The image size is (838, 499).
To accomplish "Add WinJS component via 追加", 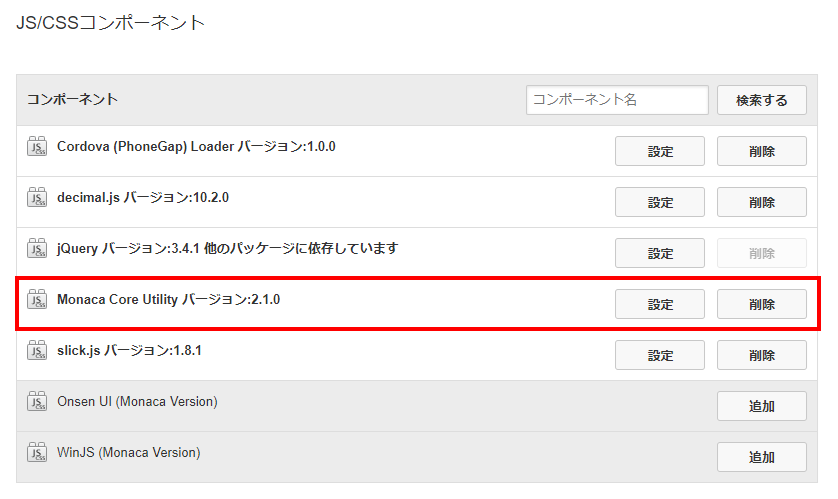I will click(762, 457).
